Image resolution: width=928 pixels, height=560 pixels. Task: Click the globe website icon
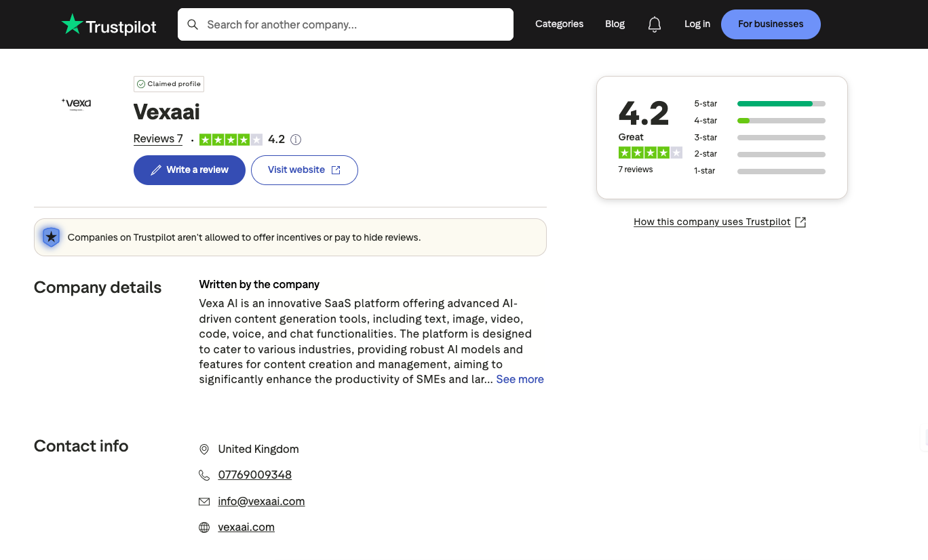click(x=204, y=527)
